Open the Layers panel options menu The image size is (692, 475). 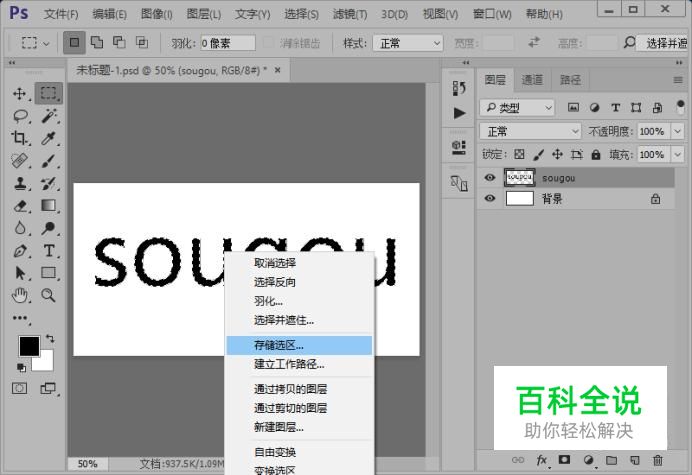678,80
